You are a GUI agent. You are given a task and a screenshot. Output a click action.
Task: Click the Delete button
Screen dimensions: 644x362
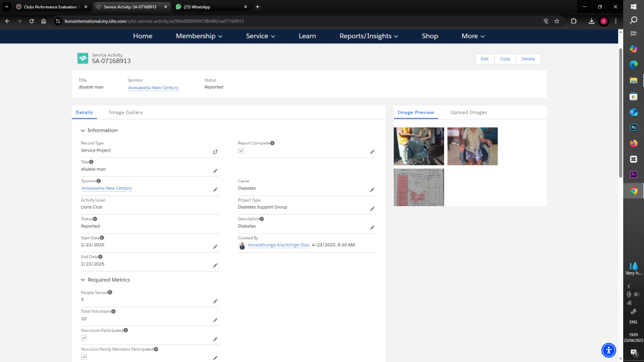528,58
